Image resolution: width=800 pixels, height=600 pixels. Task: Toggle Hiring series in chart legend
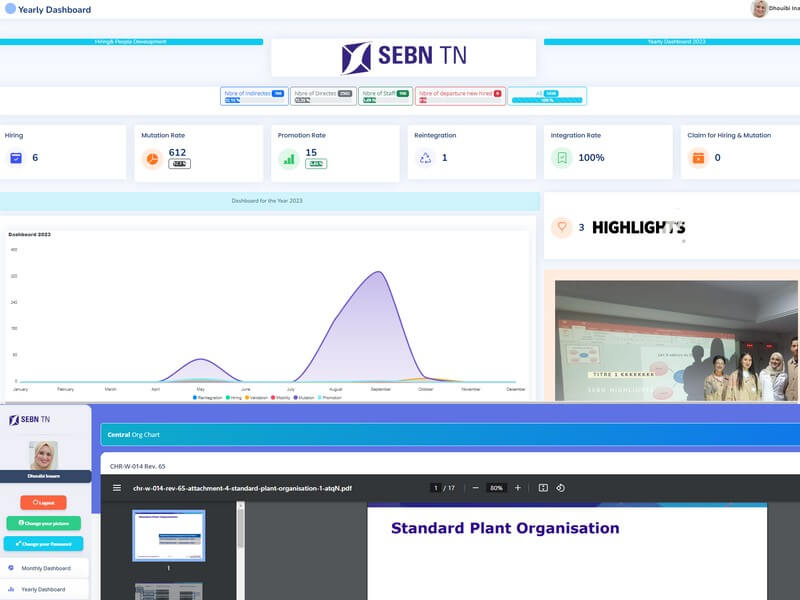234,397
